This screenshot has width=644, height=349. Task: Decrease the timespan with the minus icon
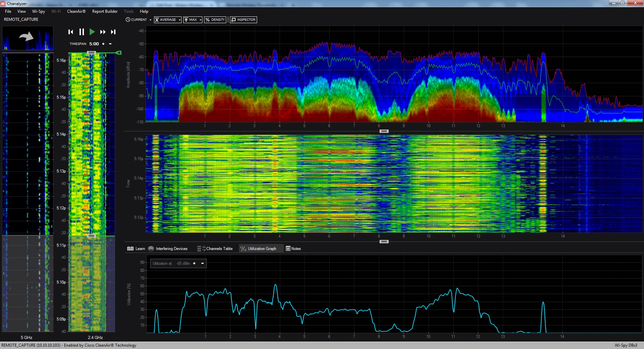pos(110,44)
